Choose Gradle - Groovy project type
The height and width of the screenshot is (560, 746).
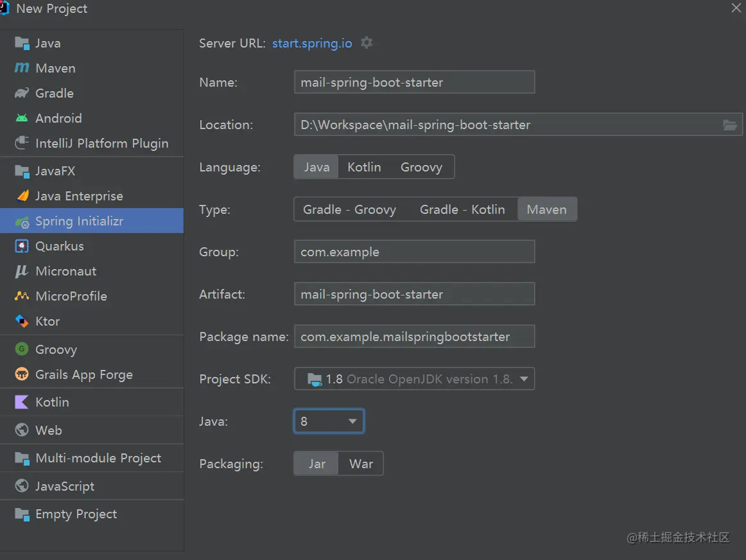349,209
